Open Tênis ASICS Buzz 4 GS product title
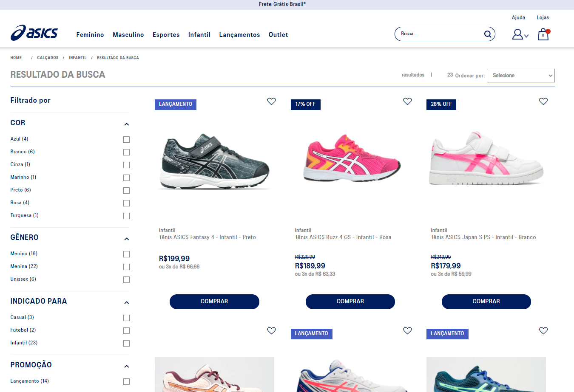574x392 pixels. (343, 237)
